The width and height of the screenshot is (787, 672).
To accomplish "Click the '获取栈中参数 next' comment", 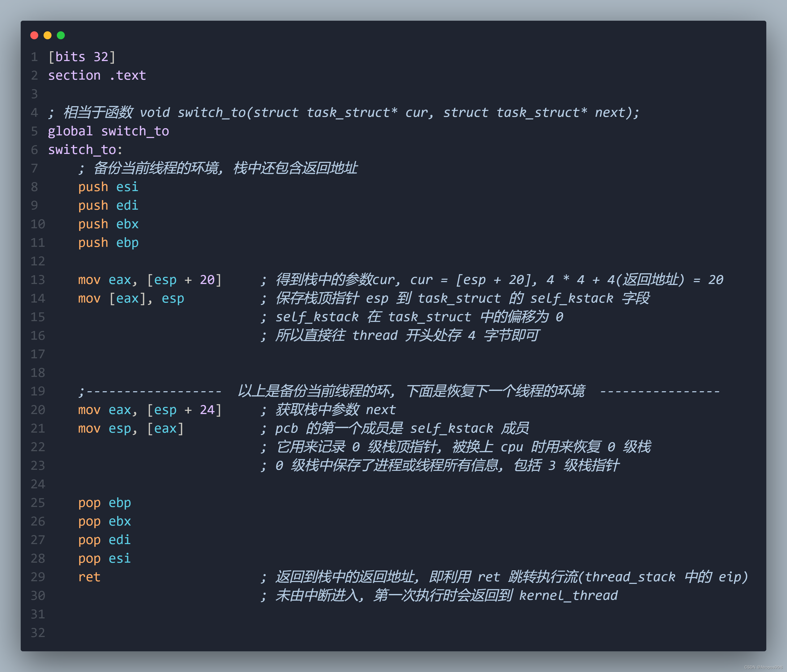I will [335, 410].
